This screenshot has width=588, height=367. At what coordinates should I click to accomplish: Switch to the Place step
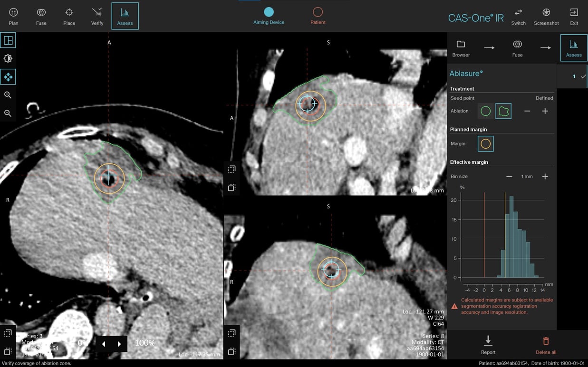[69, 16]
